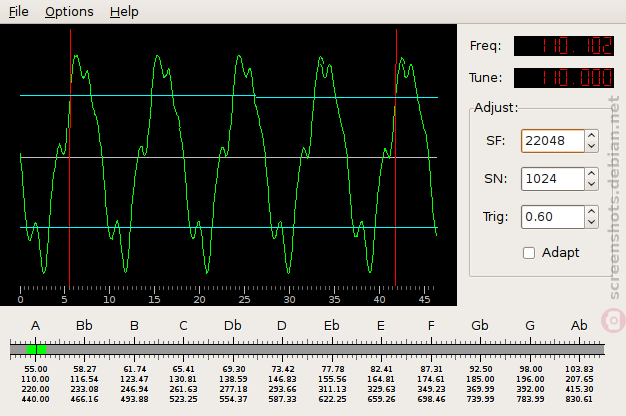This screenshot has height=416, width=626.
Task: Click the upper cyan trigger level line
Action: (229, 96)
